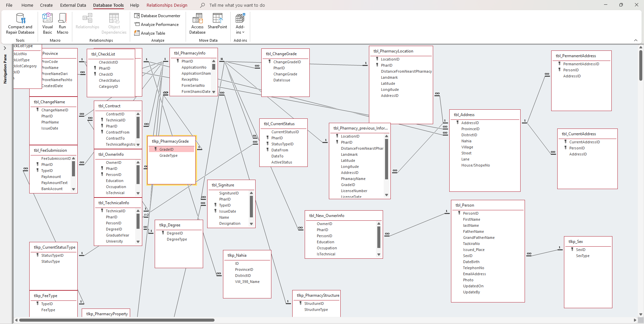This screenshot has height=324, width=644.
Task: Launch the Database Documenter
Action: coord(157,16)
